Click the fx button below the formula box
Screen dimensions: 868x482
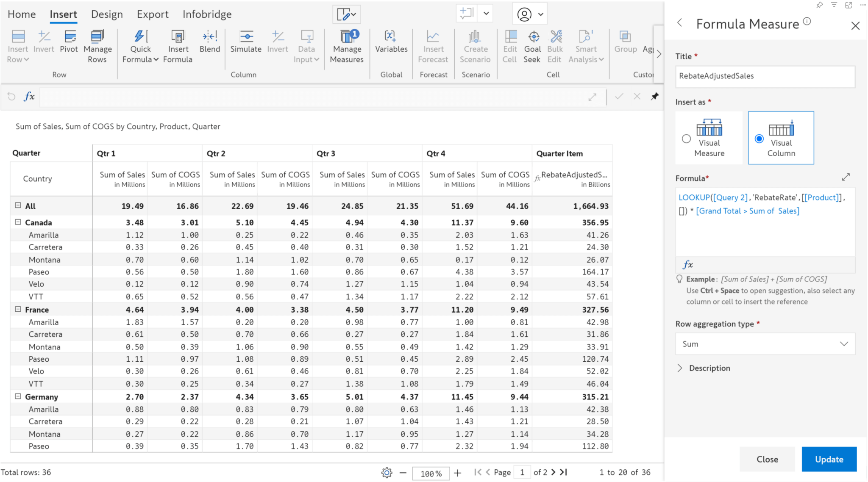(x=687, y=265)
